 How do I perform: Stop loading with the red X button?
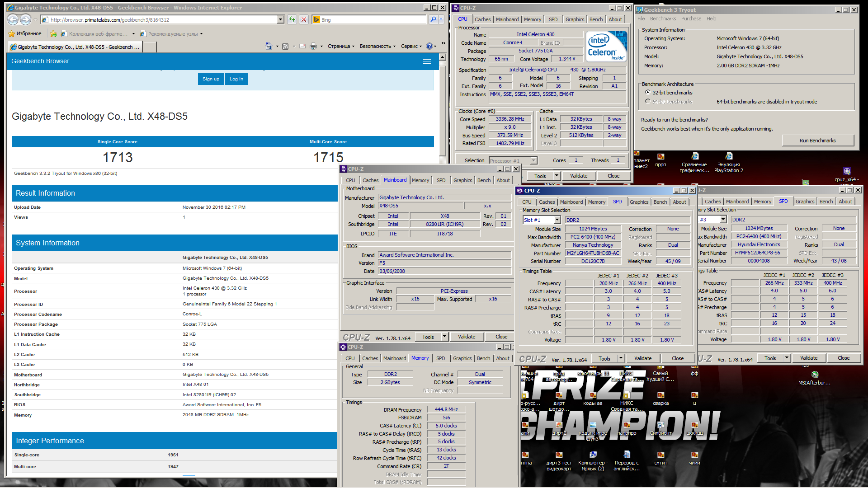(x=304, y=19)
